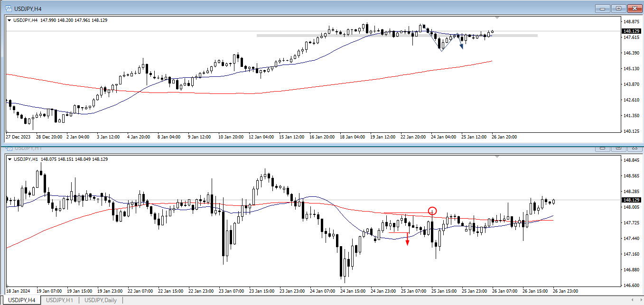Click the short red horizontal line on H1
The width and height of the screenshot is (644, 305).
398,232
